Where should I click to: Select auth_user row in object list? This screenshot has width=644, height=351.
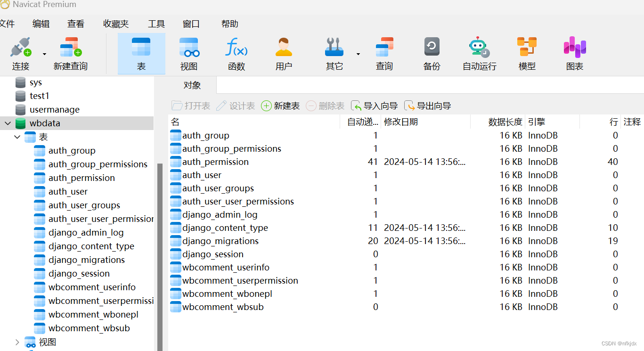(406, 175)
